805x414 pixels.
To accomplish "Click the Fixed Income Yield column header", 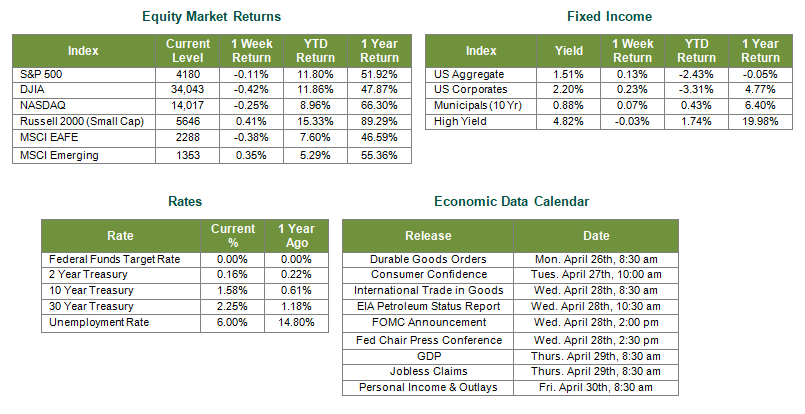I will (x=568, y=51).
